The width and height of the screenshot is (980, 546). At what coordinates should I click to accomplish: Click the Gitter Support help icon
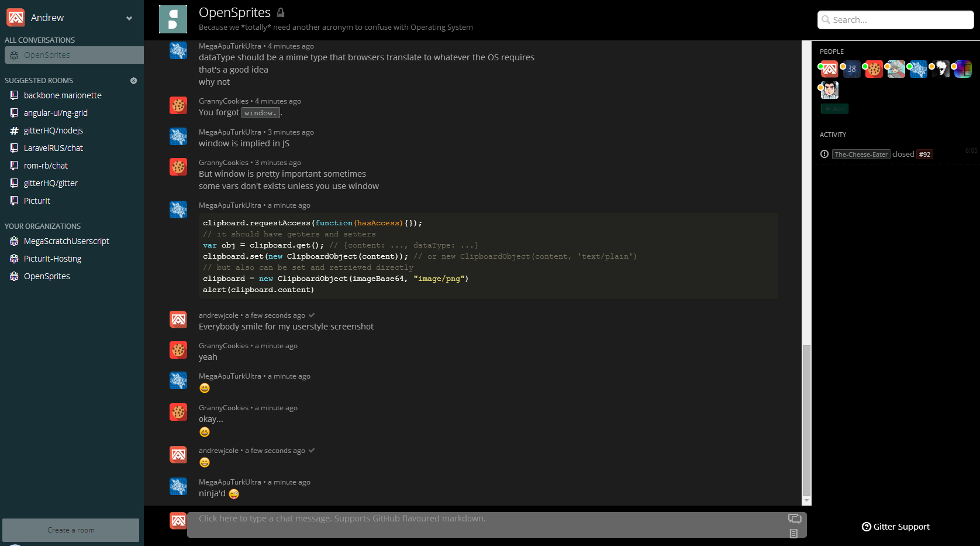(x=866, y=527)
